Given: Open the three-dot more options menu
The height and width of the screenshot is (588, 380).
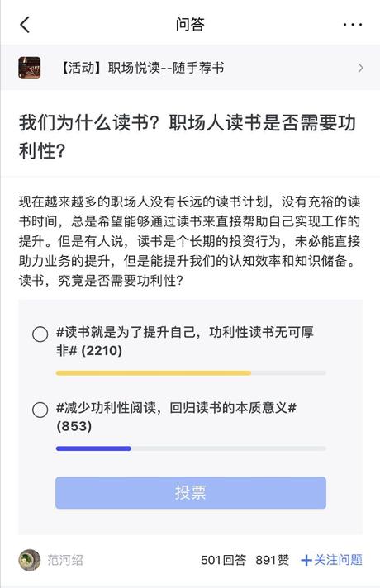Looking at the screenshot, I should coord(353,25).
